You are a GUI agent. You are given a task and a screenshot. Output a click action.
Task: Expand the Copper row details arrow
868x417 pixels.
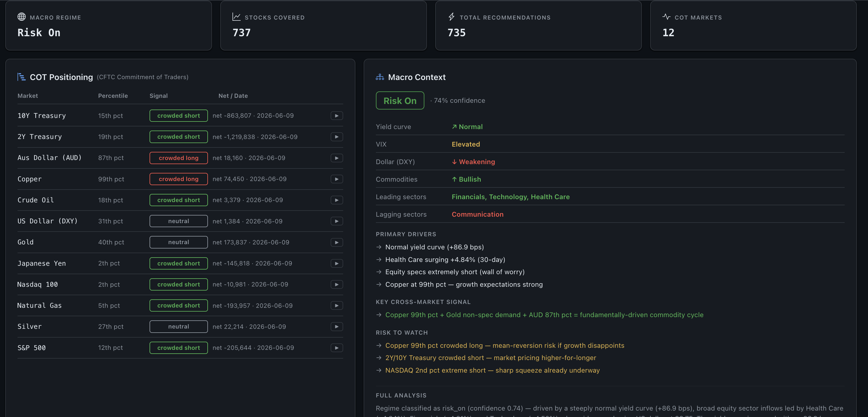(x=337, y=179)
